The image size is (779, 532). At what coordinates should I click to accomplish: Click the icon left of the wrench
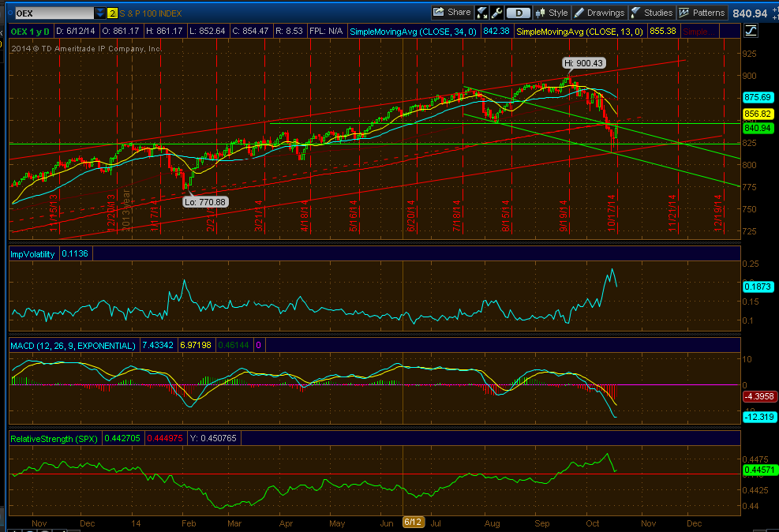click(482, 13)
